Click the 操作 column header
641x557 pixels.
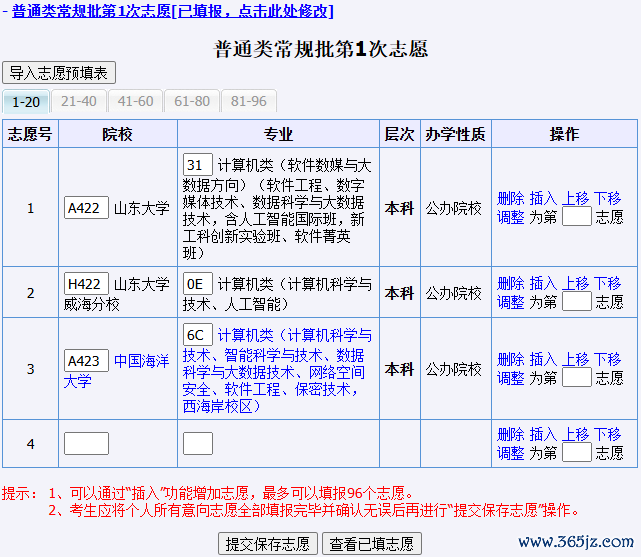[564, 134]
